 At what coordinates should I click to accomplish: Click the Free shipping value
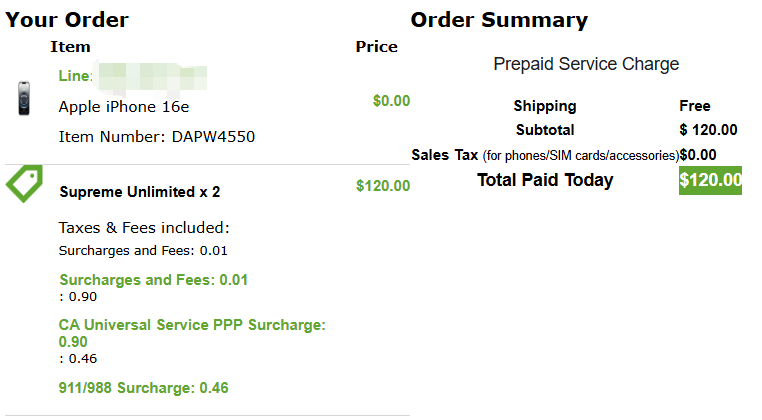pos(694,106)
